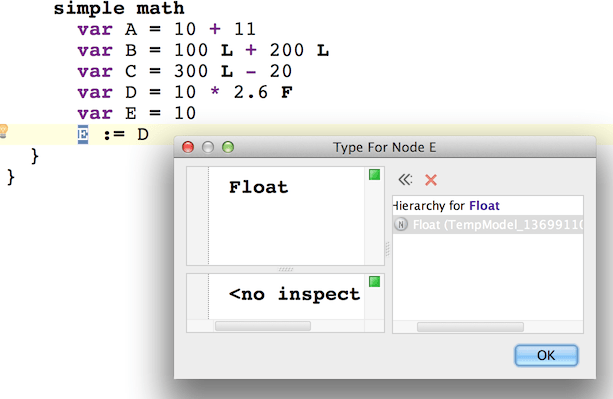
Task: Click the 'simple math' heading
Action: coord(119,8)
